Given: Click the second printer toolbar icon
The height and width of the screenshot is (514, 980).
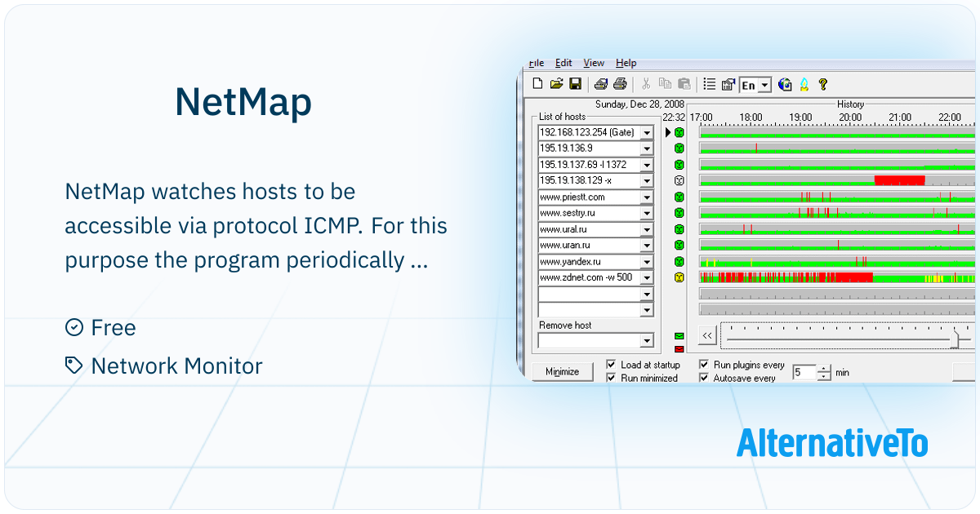Looking at the screenshot, I should [620, 84].
